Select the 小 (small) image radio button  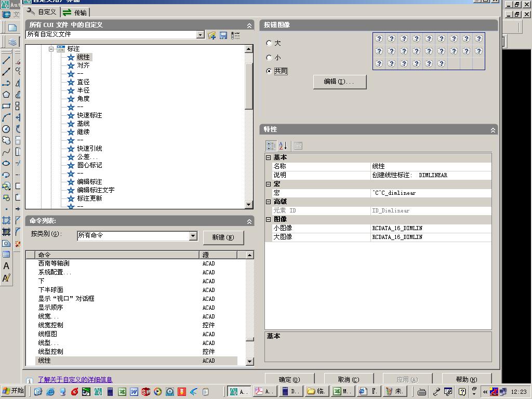tap(269, 57)
